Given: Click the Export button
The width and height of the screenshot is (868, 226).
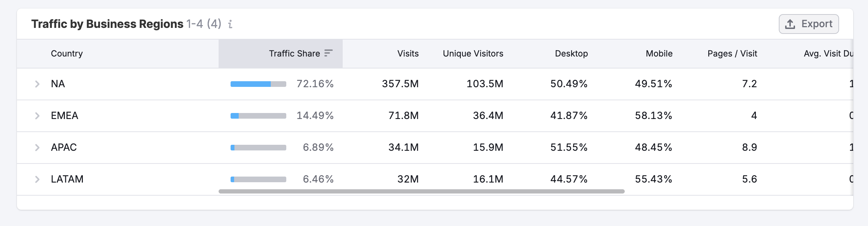Looking at the screenshot, I should (808, 24).
